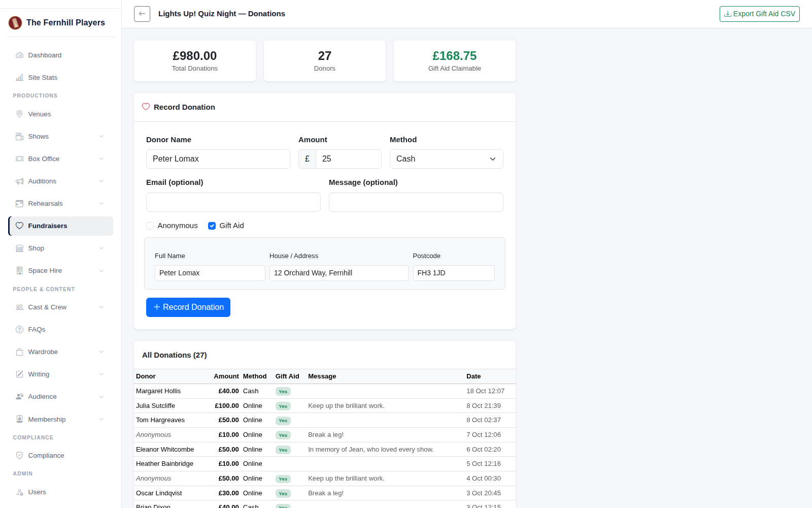Screen dimensions: 812x508
Task: Click Eleanor Whitcombe donor row name
Action: click(x=165, y=450)
